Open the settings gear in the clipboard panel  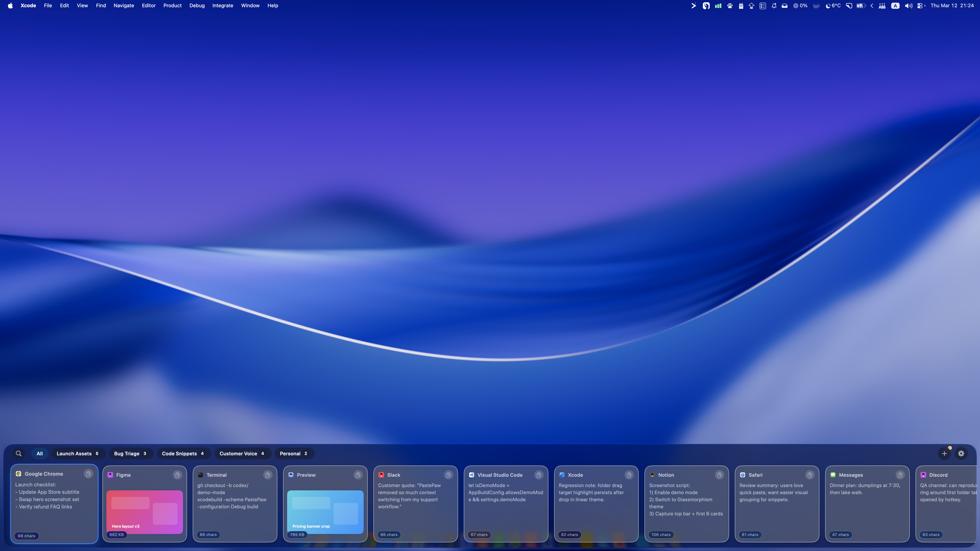961,453
